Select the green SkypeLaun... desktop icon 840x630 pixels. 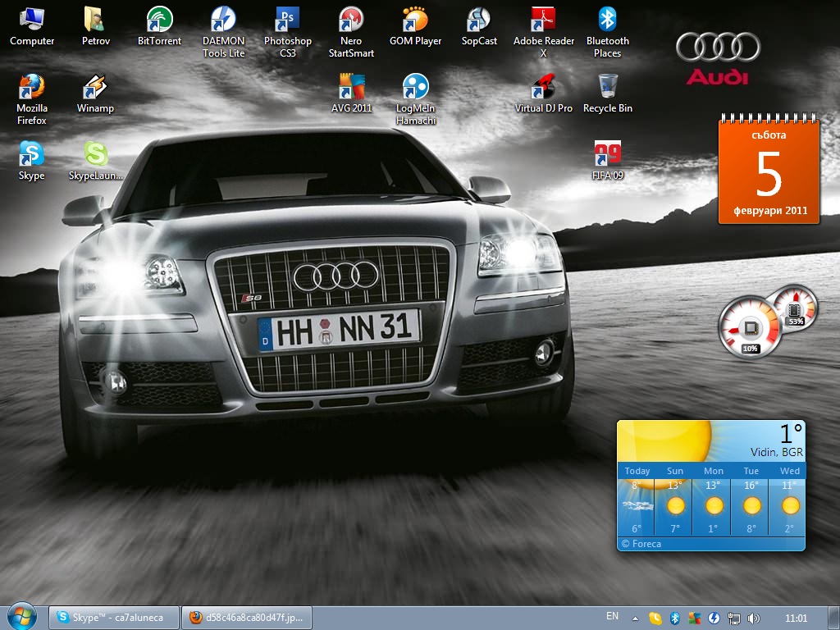[x=96, y=162]
